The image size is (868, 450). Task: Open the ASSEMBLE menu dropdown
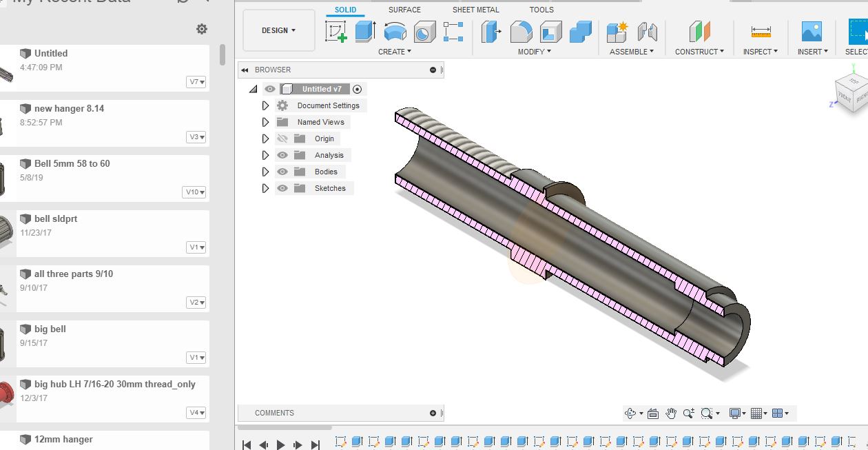click(632, 52)
